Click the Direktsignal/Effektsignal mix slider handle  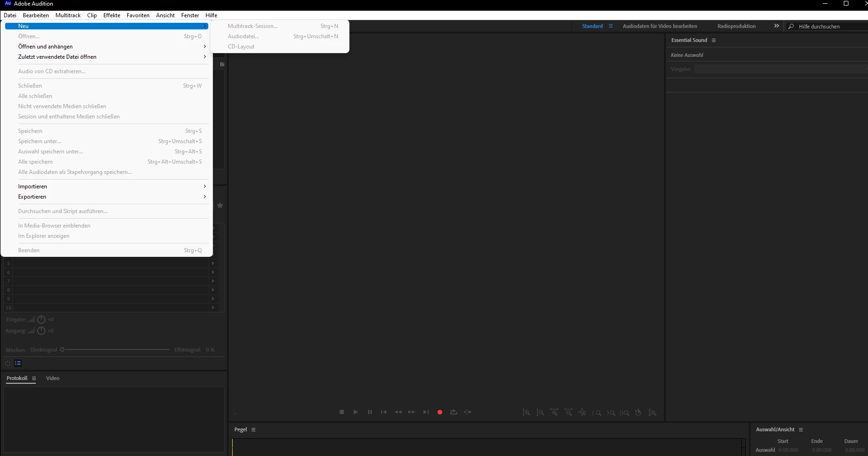(x=62, y=349)
